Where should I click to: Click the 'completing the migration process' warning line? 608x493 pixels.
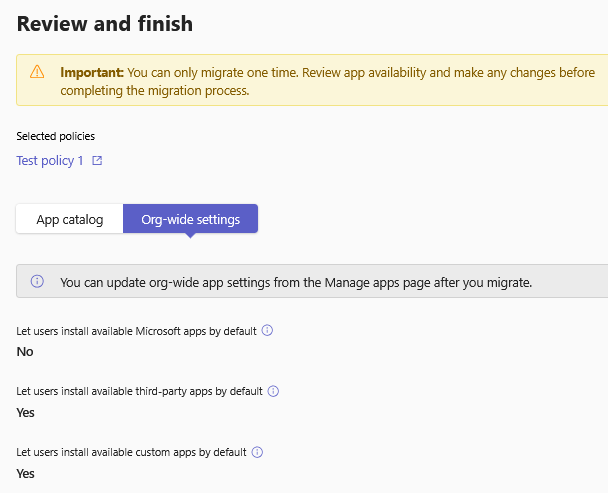[x=155, y=91]
